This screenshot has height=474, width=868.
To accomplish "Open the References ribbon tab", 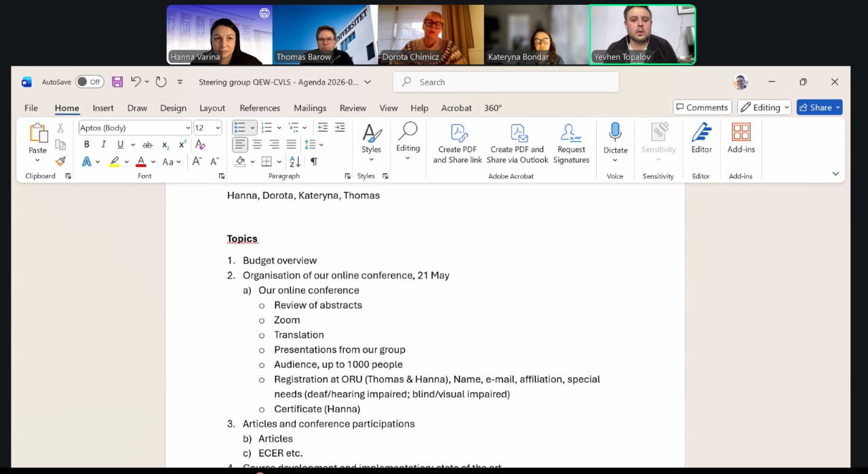I will pos(260,108).
